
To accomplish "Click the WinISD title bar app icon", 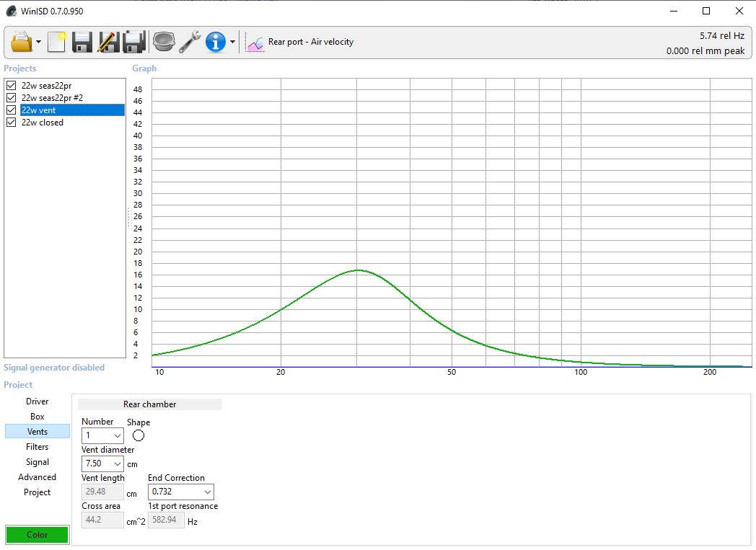I will click(11, 11).
